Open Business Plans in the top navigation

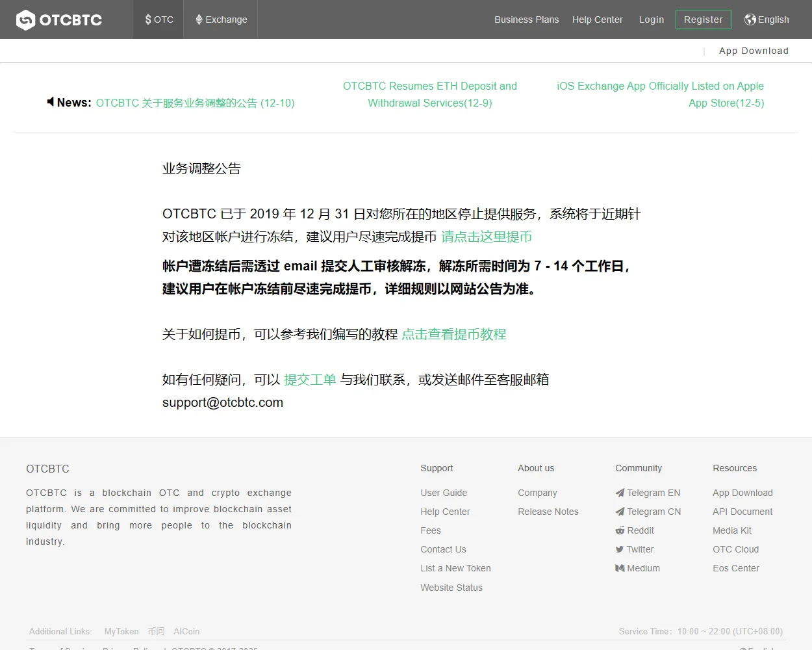pos(526,19)
